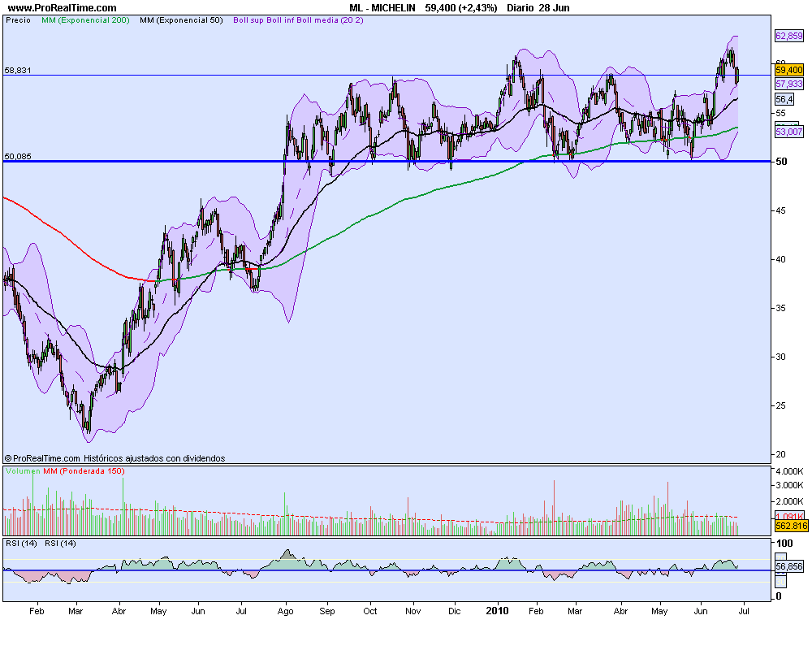Click the 20 price axis label
This screenshot has width=812, height=650.
click(781, 454)
